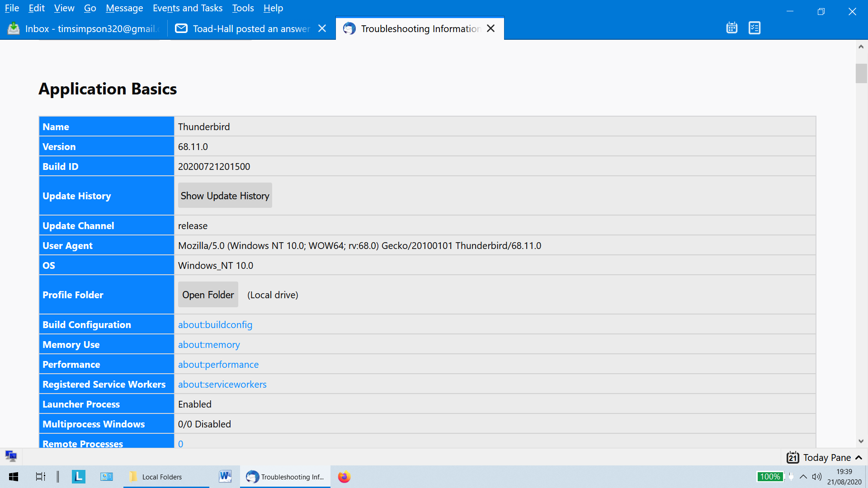Open Local Folders window from taskbar
The width and height of the screenshot is (868, 488).
[166, 477]
